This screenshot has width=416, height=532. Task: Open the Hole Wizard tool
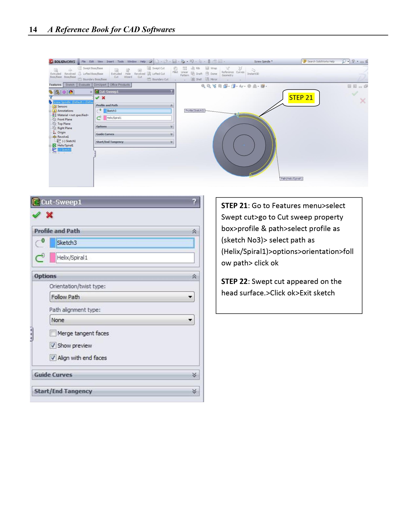tap(128, 71)
